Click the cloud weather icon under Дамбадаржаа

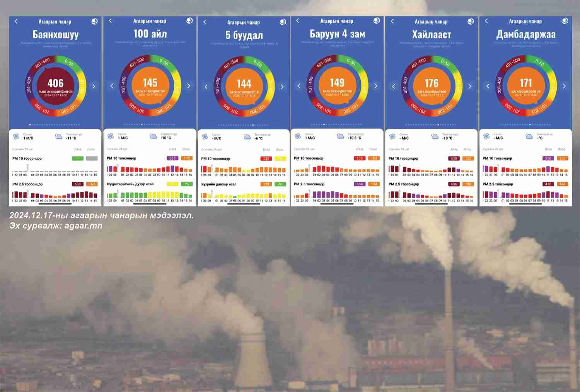[529, 136]
